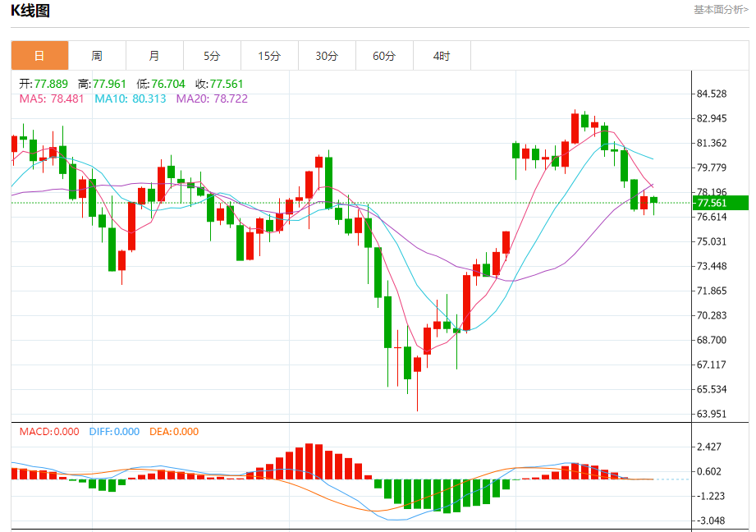This screenshot has height=532, width=756.
Task: Select the 日 daily chart tab
Action: (40, 56)
